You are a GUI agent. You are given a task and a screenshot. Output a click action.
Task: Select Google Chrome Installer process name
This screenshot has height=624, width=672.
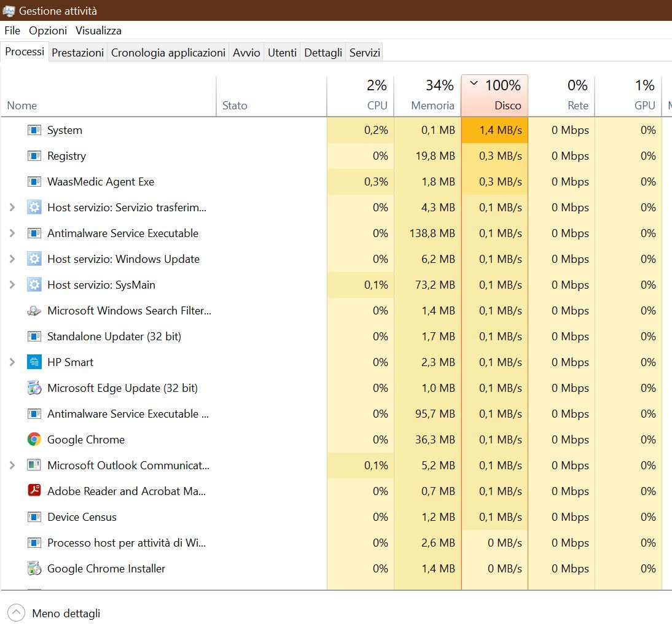pos(106,569)
